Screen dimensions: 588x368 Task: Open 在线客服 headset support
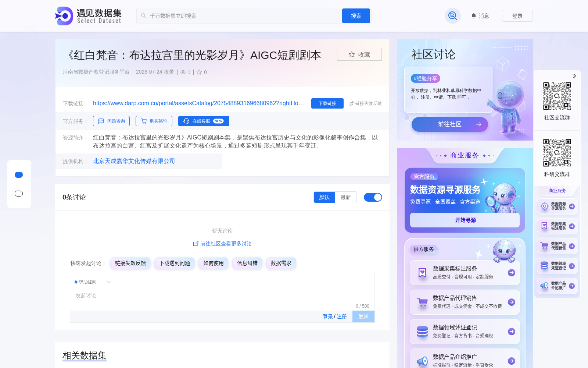(x=204, y=121)
